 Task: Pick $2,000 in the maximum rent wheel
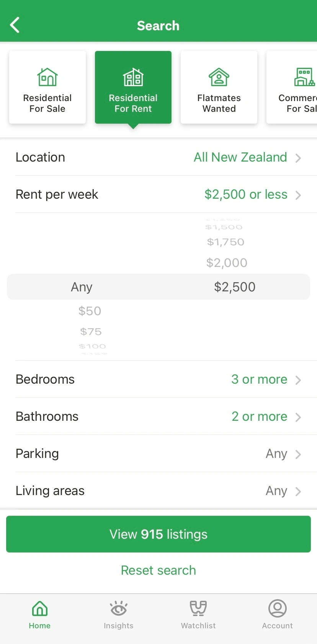pyautogui.click(x=227, y=263)
